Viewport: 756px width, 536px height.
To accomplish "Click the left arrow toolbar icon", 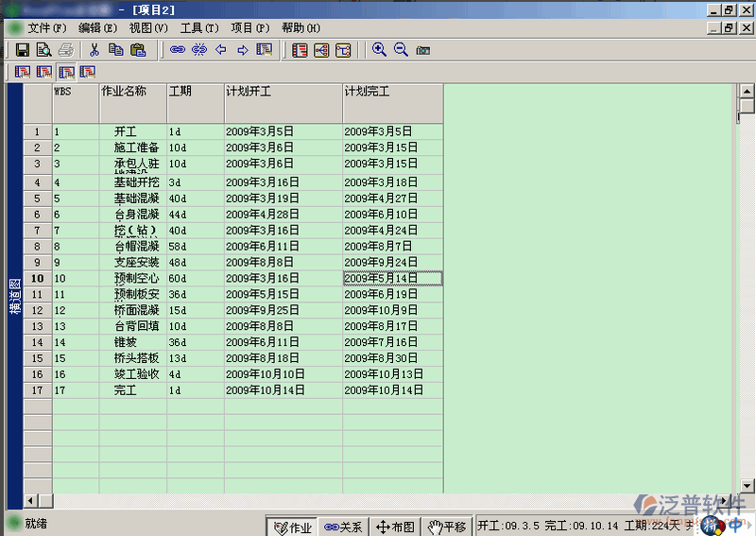I will (x=221, y=50).
